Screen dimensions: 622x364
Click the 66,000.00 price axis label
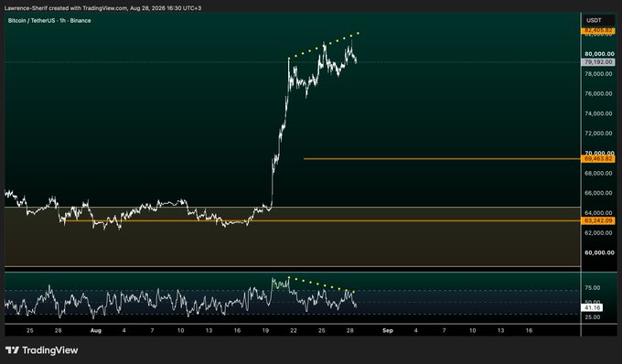(599, 193)
